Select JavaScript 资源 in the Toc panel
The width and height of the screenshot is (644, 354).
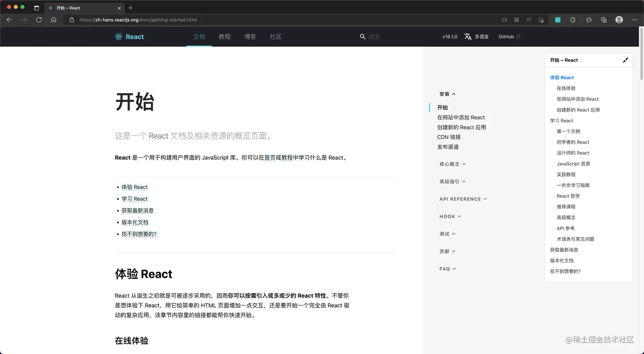coord(573,164)
